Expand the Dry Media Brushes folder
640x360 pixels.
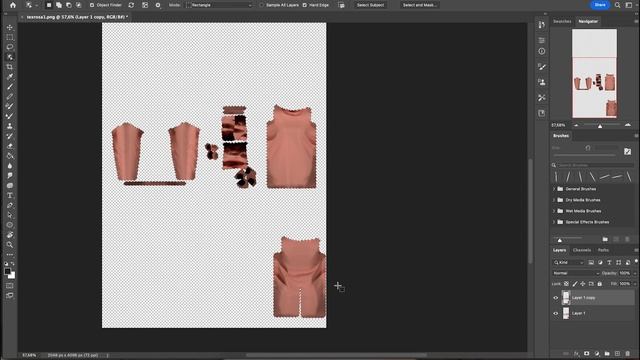point(554,200)
